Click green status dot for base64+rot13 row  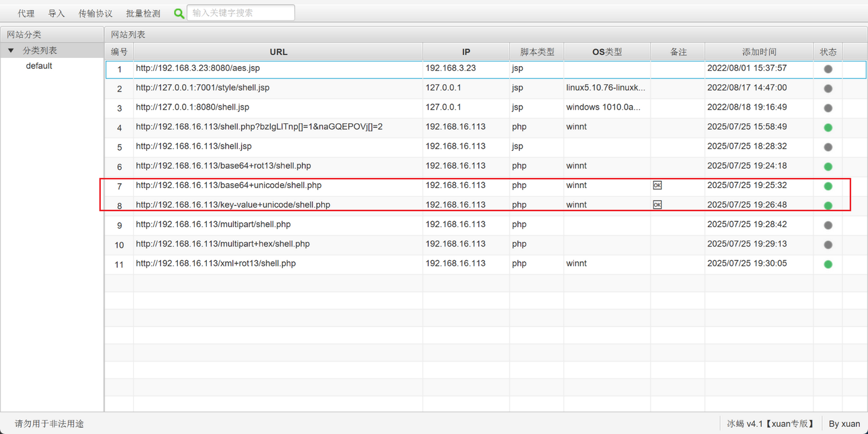point(828,166)
